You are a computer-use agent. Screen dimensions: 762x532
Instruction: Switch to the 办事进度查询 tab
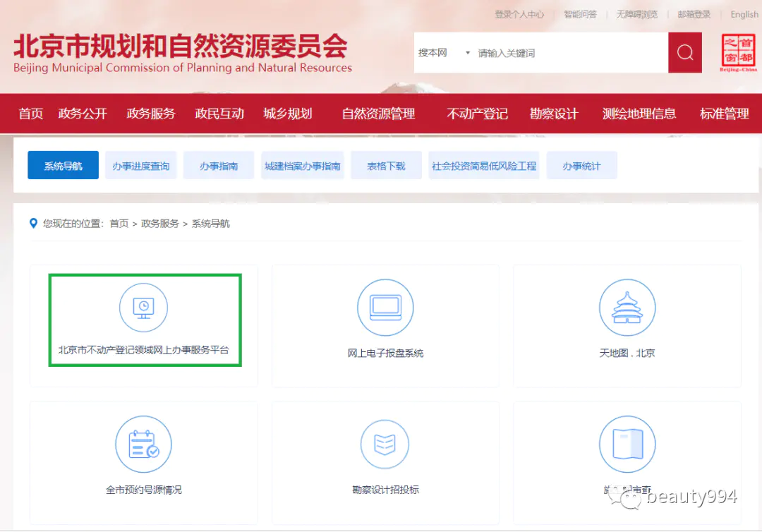pyautogui.click(x=141, y=166)
